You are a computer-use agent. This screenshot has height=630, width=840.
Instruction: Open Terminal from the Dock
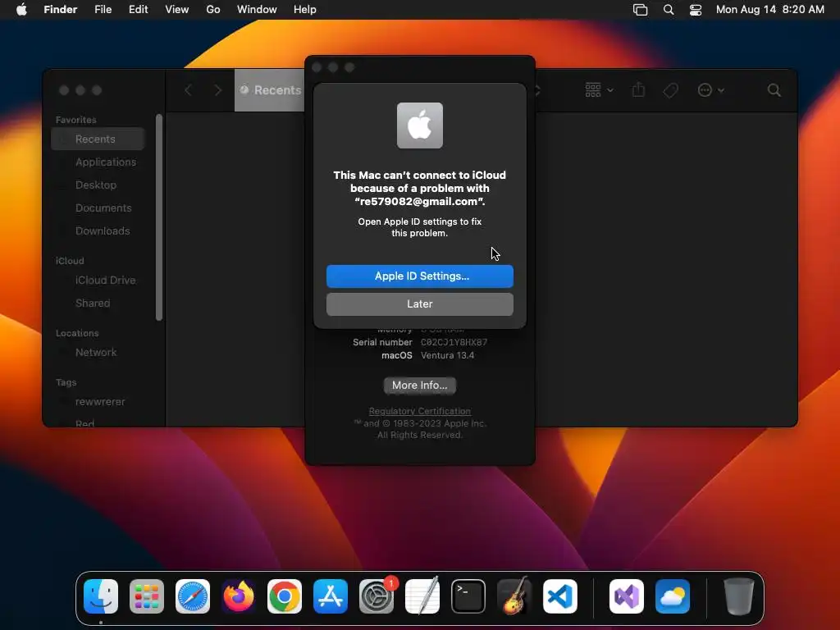tap(468, 596)
